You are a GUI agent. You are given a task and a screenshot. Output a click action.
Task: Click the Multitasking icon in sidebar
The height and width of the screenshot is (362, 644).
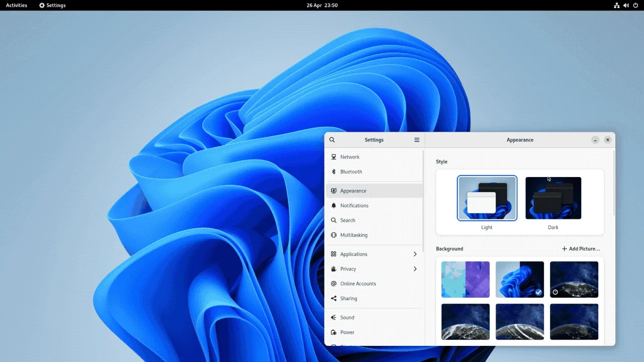click(334, 235)
